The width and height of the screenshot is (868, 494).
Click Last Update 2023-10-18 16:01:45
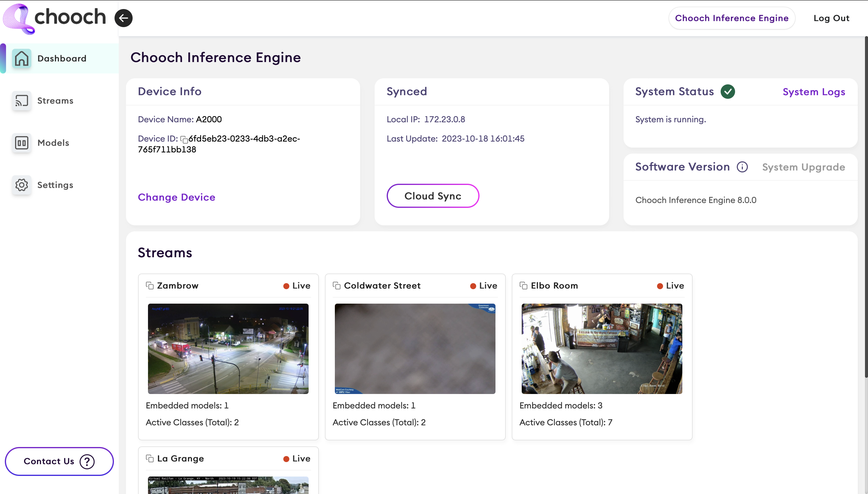pos(483,139)
